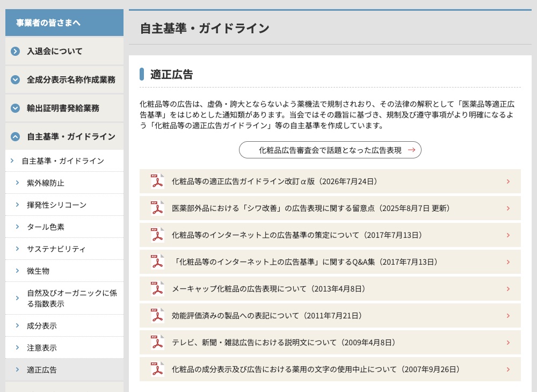Open 自然及びオーガニックに係る指数表示 page
This screenshot has height=392, width=537.
(64, 298)
